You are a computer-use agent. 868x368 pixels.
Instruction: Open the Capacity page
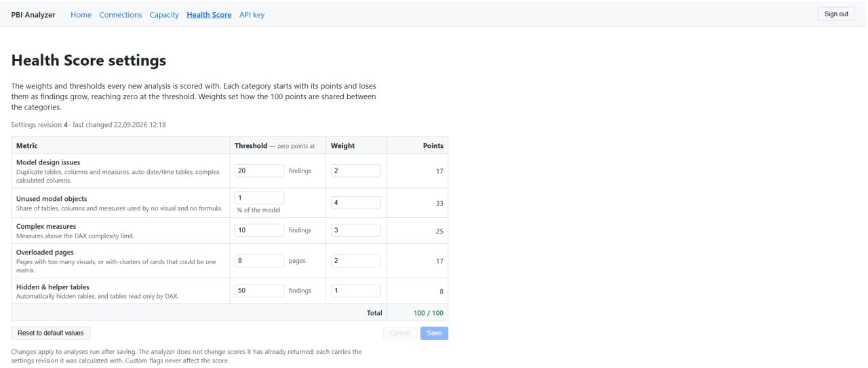coord(164,14)
